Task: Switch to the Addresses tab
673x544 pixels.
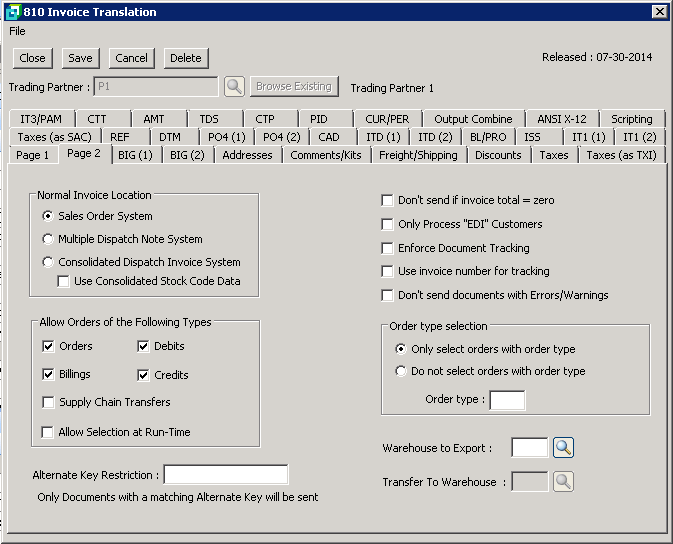Action: click(x=247, y=155)
